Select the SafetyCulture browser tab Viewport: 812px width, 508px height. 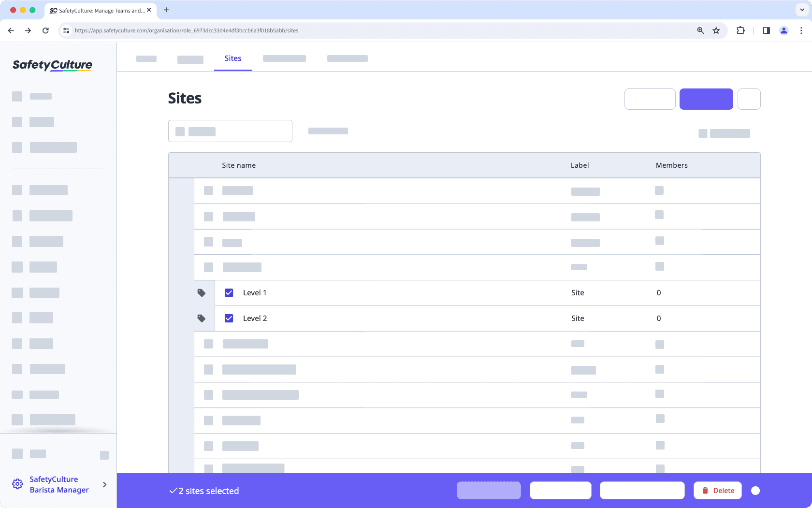pos(97,10)
